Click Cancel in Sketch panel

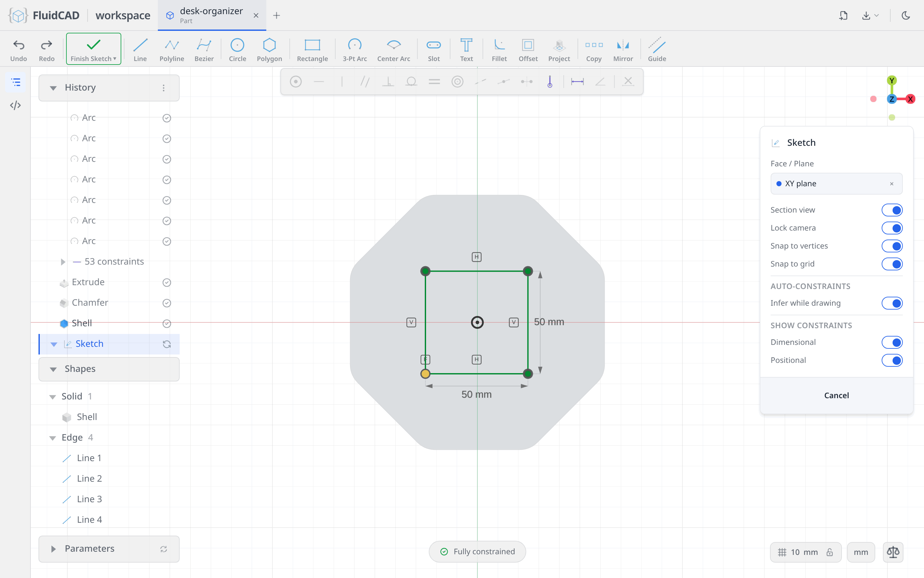click(836, 395)
